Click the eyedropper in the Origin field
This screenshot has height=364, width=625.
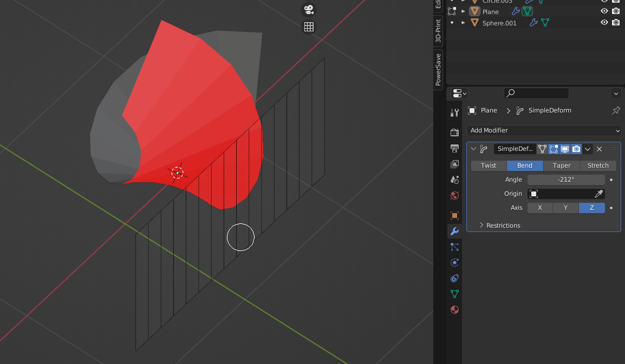point(598,194)
